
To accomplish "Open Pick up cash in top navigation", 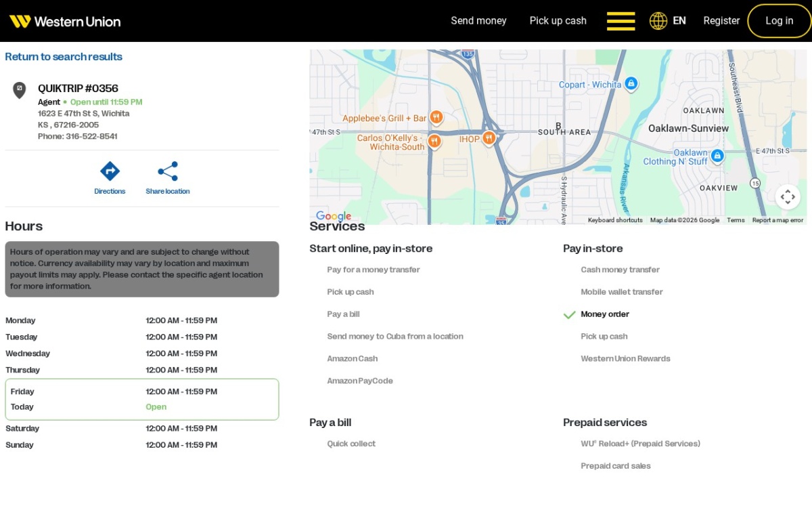I will [x=558, y=21].
